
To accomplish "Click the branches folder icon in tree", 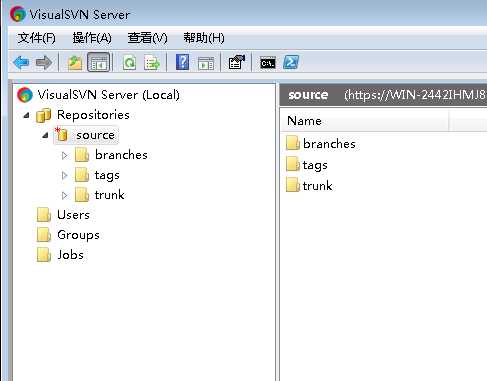I will coord(82,155).
